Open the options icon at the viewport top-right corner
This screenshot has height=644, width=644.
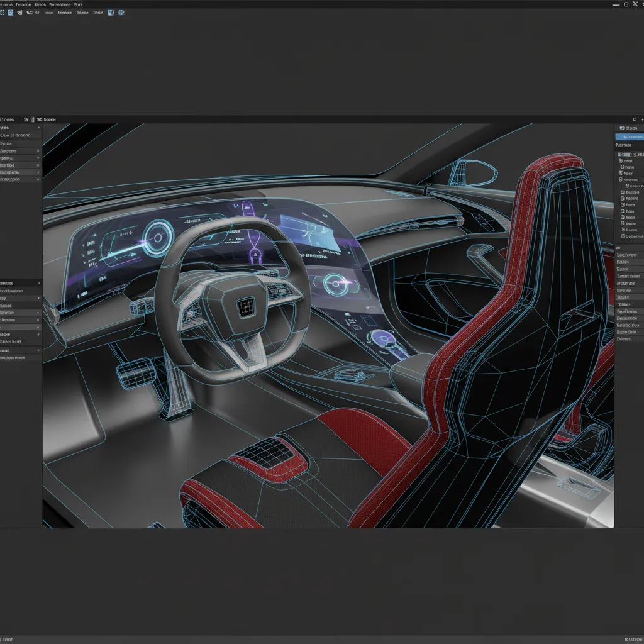tap(635, 119)
